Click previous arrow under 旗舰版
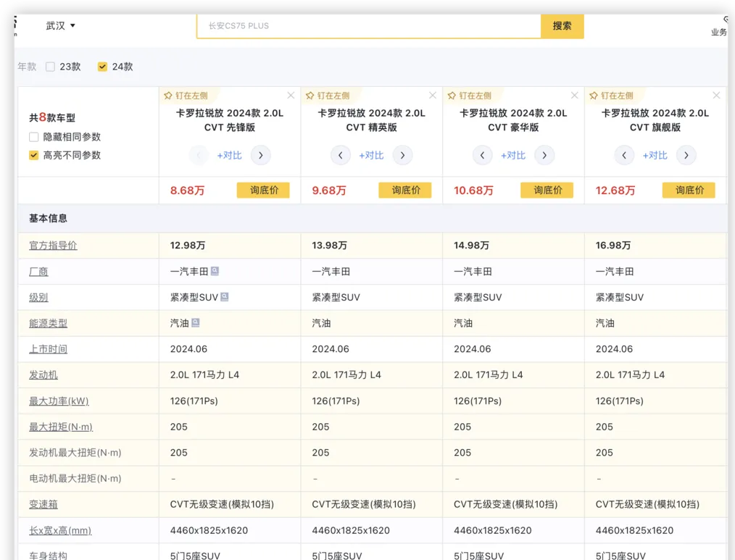735x560 pixels. 624,155
